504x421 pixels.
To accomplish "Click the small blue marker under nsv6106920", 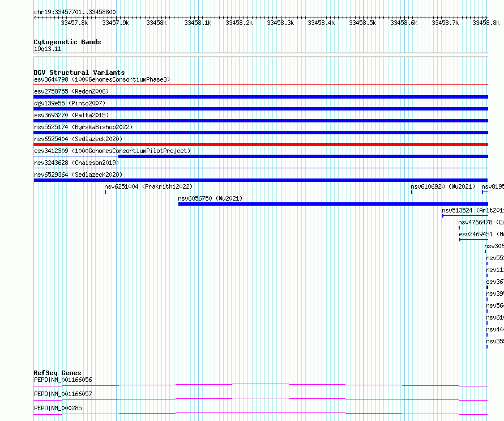I will [412, 192].
